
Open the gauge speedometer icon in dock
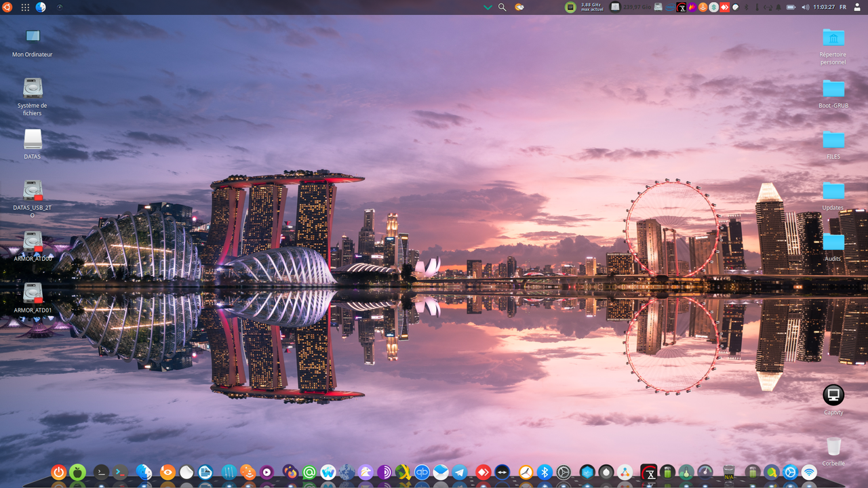(x=705, y=472)
